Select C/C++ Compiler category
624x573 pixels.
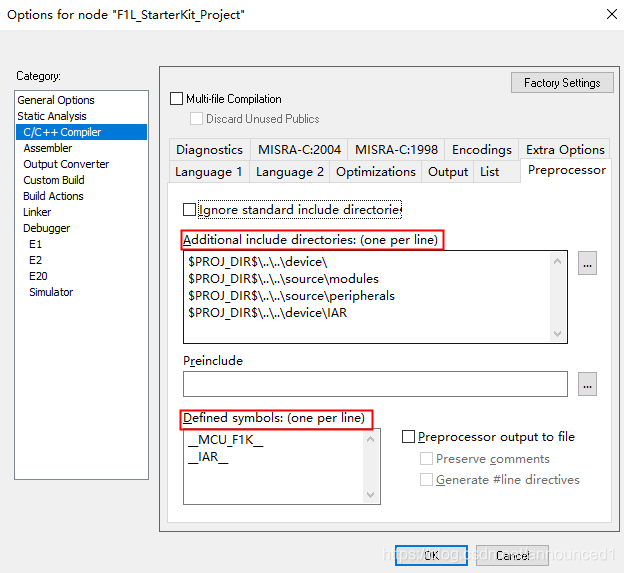click(x=81, y=132)
